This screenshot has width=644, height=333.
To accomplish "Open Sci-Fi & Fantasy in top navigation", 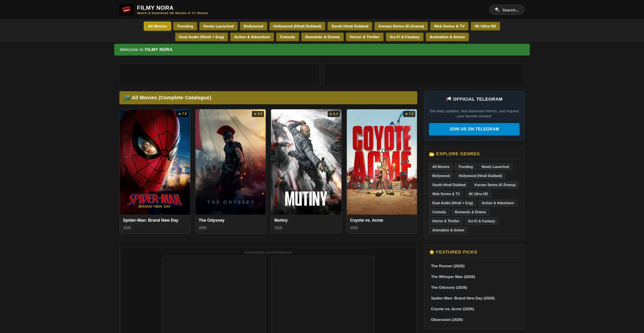I will pos(405,37).
